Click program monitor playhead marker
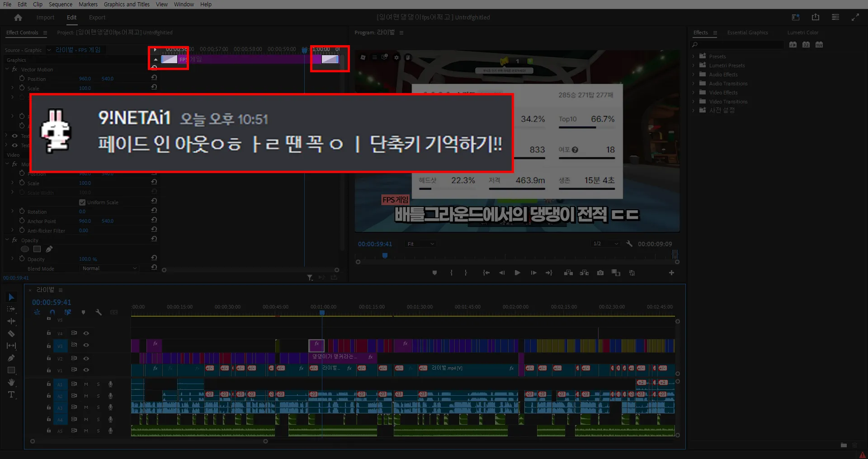This screenshot has width=868, height=459. click(x=385, y=256)
